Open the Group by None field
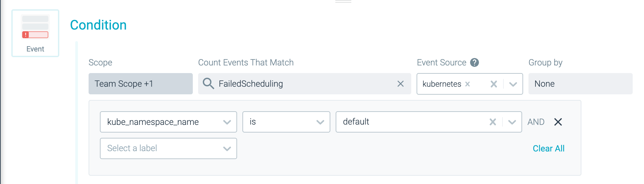644x184 pixels. (x=580, y=84)
